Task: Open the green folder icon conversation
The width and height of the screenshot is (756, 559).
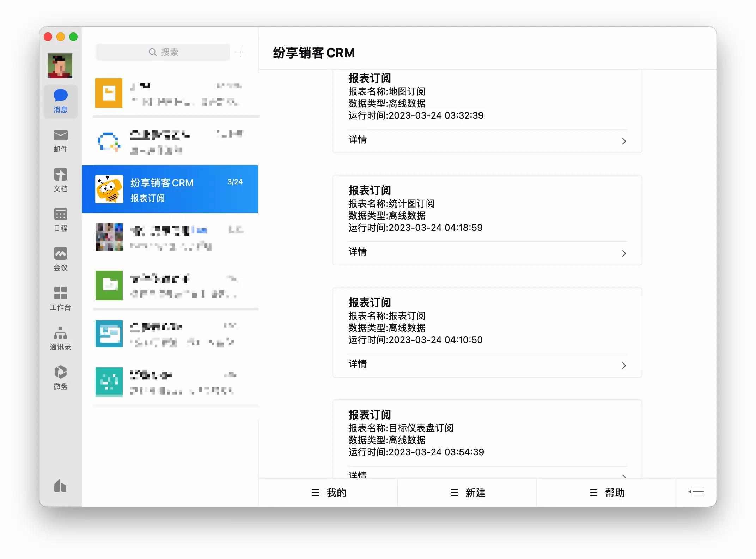Action: (170, 285)
